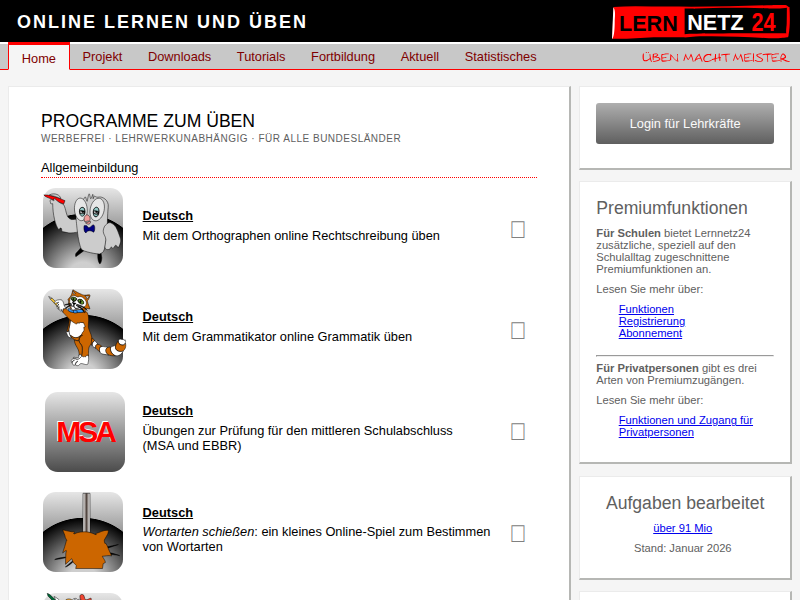
Task: Check the box beside Wortarten schießen
Action: (518, 533)
